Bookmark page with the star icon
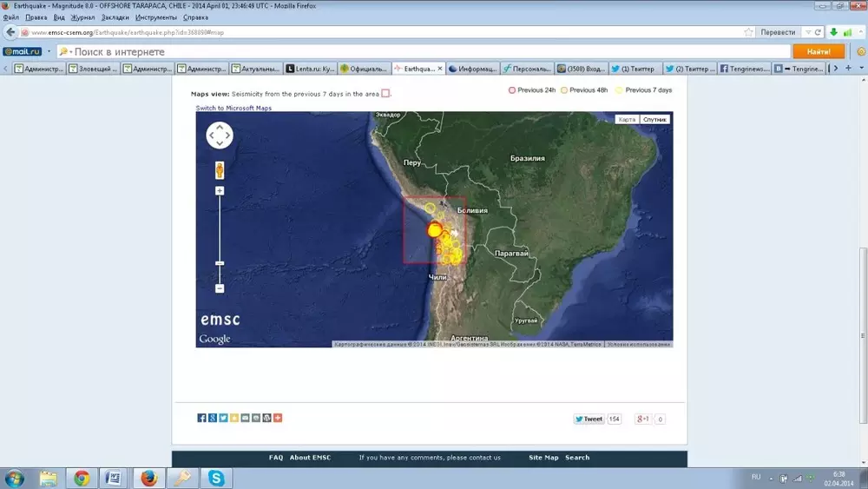 tap(748, 32)
